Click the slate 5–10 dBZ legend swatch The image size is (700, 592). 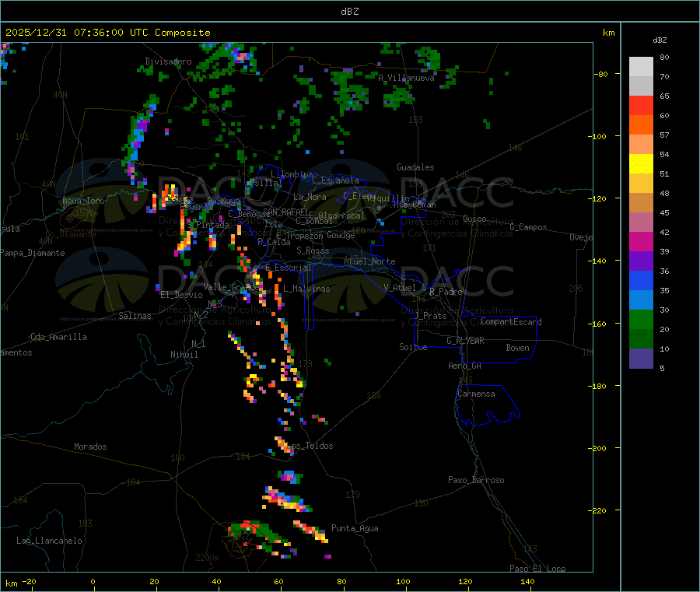(641, 359)
